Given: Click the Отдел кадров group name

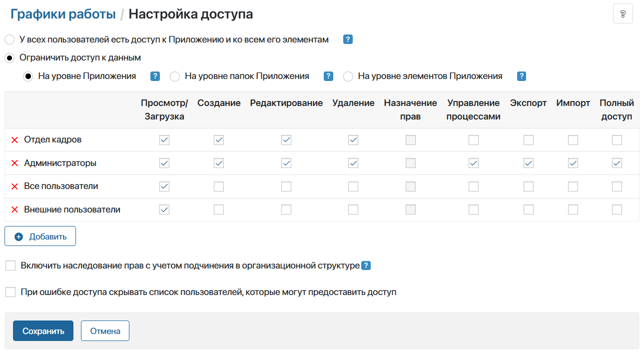Looking at the screenshot, I should tap(53, 140).
